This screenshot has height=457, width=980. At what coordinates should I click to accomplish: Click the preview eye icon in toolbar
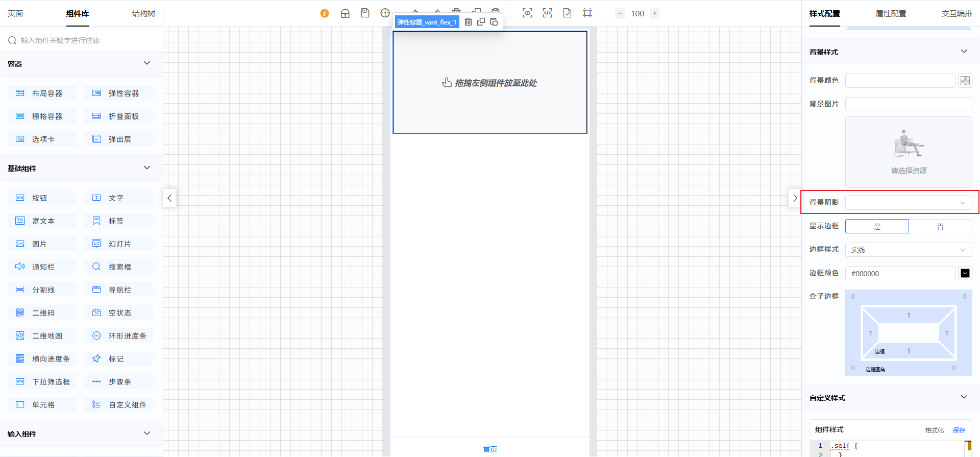click(527, 13)
